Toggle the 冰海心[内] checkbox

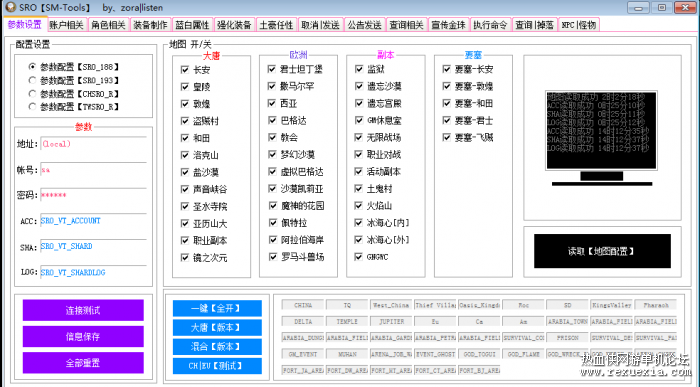tap(358, 222)
